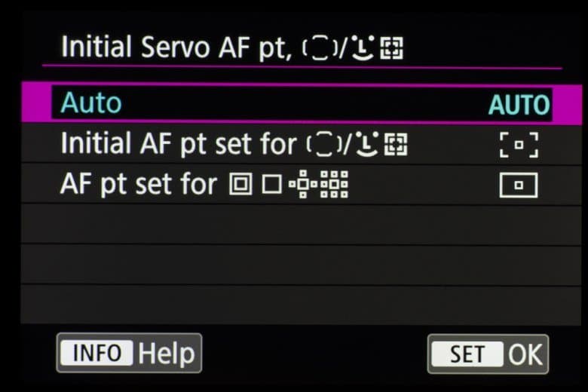Choose 'Initial AF pt set for' option
Screen dimensions: 588x392
(178, 143)
